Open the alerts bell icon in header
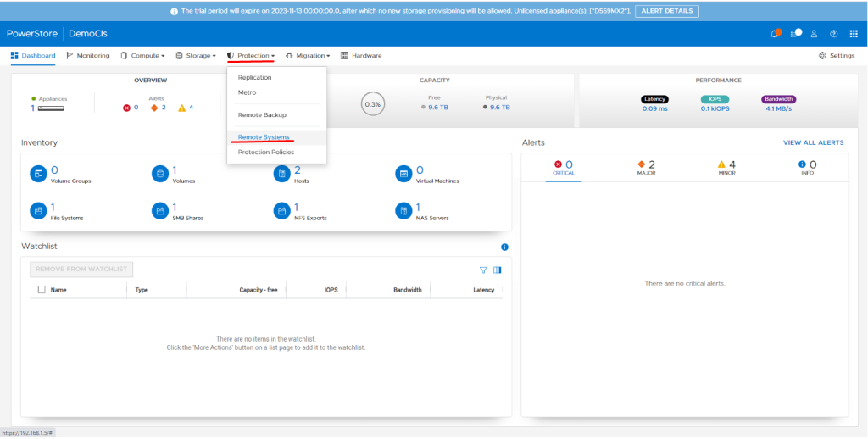The height and width of the screenshot is (439, 868). [775, 34]
